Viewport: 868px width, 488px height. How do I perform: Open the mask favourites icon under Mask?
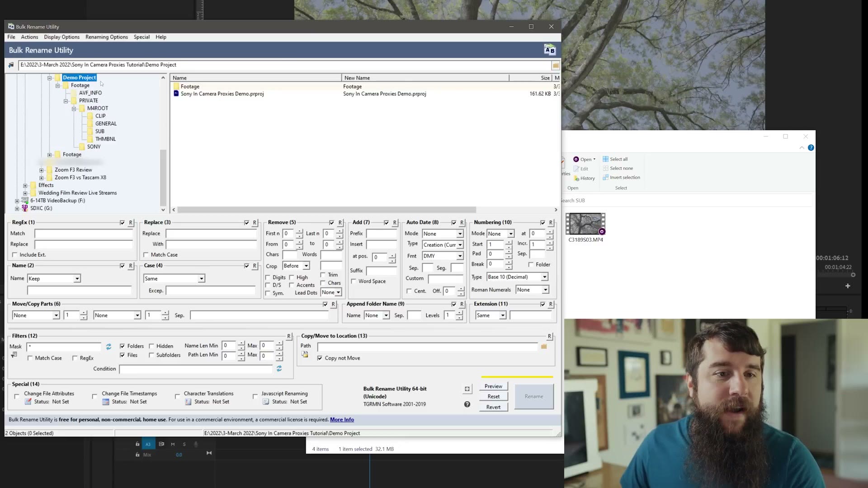coord(14,355)
